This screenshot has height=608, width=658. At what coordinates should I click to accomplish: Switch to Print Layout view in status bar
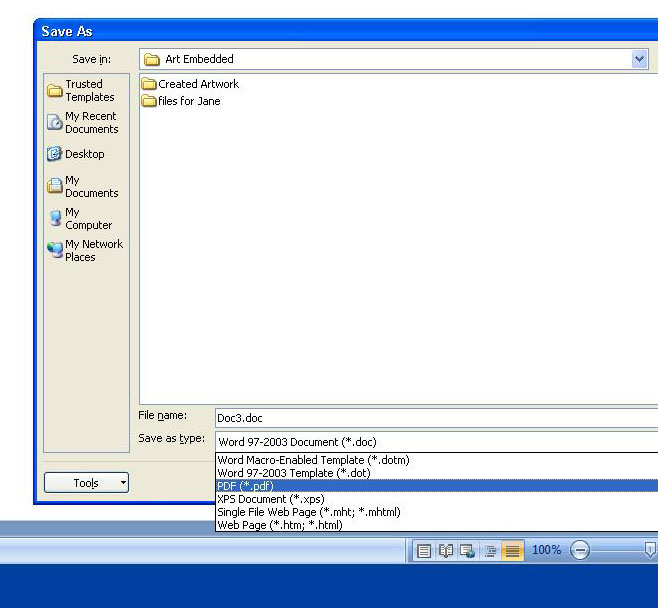[424, 550]
